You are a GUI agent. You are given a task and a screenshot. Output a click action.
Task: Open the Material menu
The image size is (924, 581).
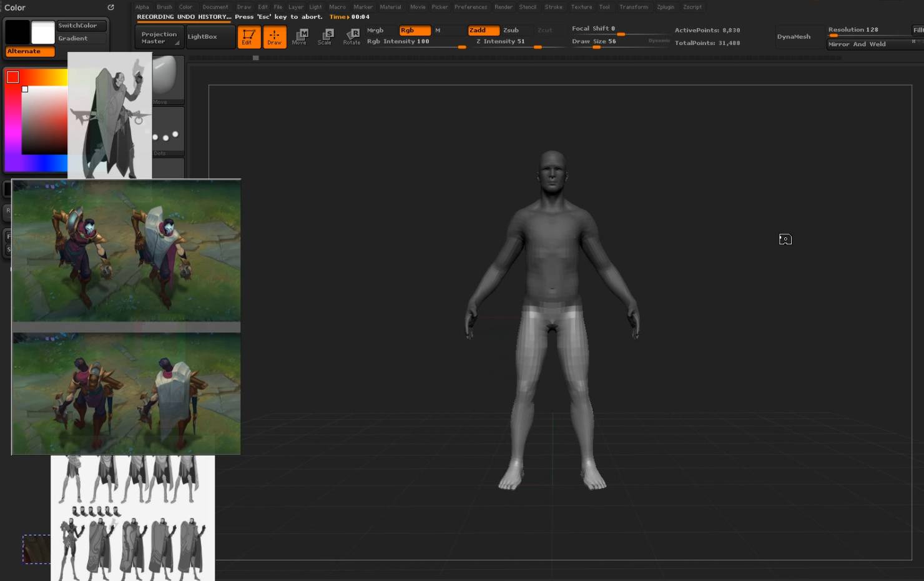[390, 7]
